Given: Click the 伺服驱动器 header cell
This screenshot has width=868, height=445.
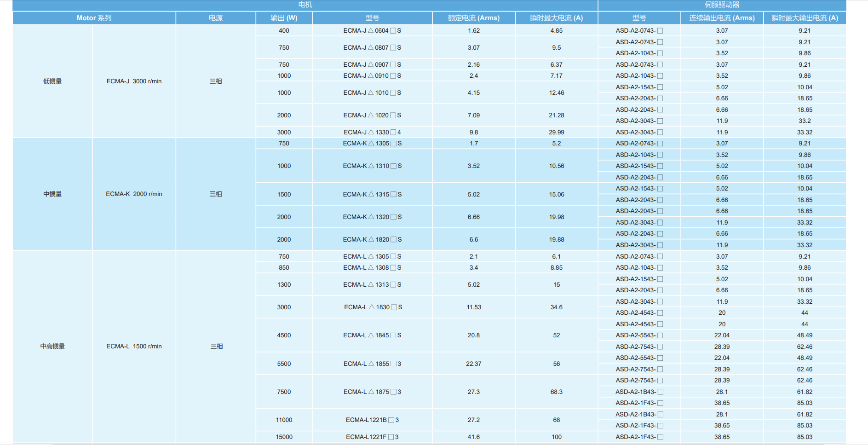Looking at the screenshot, I should pyautogui.click(x=722, y=5).
